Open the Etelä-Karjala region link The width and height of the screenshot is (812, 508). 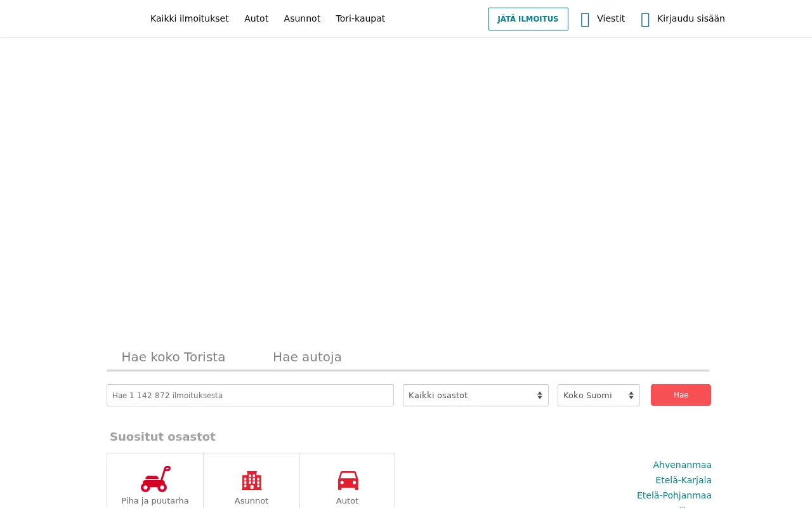point(683,480)
